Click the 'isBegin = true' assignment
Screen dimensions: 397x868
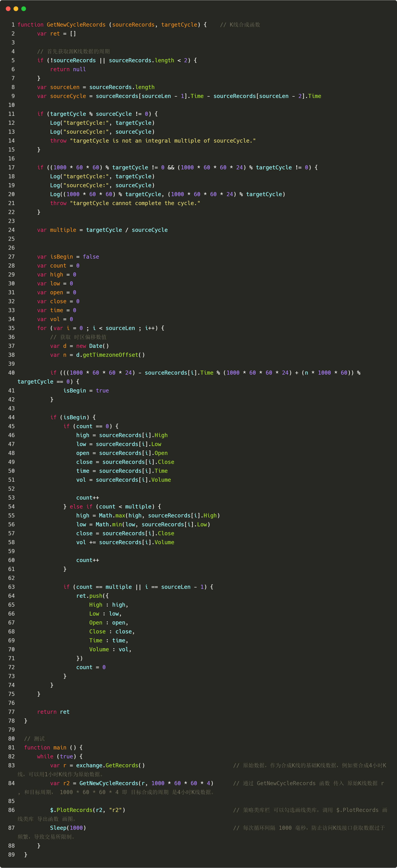(x=86, y=391)
